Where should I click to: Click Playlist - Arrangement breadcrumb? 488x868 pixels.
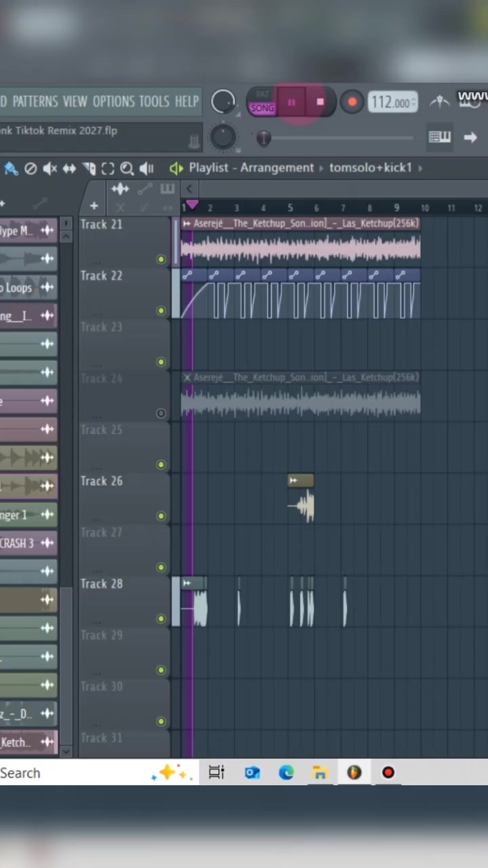tap(251, 167)
